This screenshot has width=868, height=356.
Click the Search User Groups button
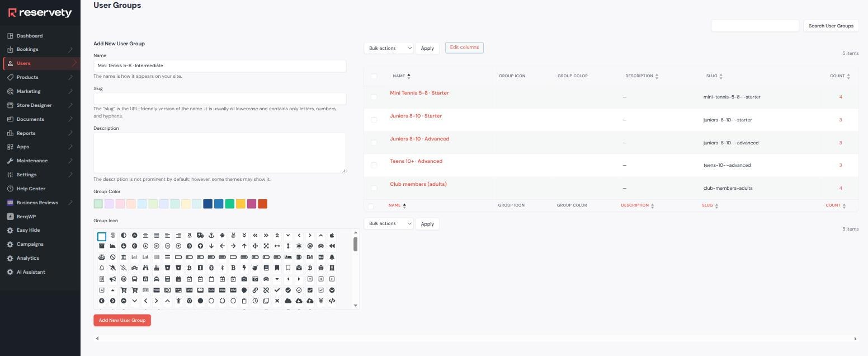pos(831,26)
